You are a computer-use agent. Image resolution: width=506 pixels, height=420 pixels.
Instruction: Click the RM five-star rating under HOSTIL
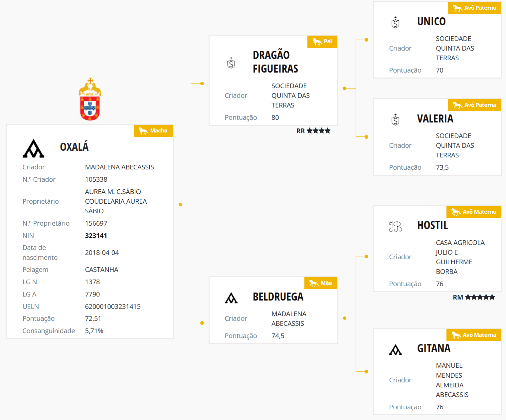474,297
